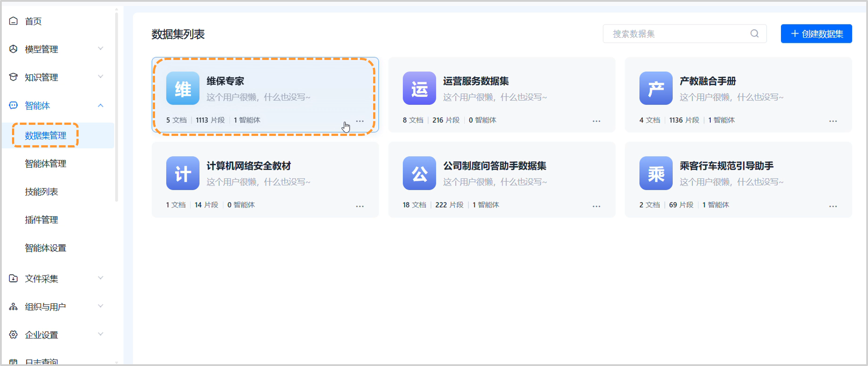This screenshot has height=366, width=868.
Task: Open the 维保专家 dataset title
Action: [x=225, y=81]
